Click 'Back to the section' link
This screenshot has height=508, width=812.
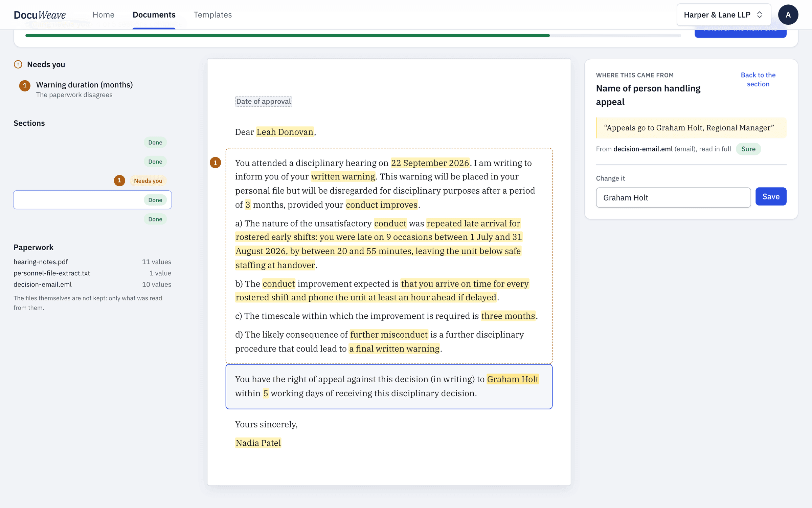(x=758, y=80)
